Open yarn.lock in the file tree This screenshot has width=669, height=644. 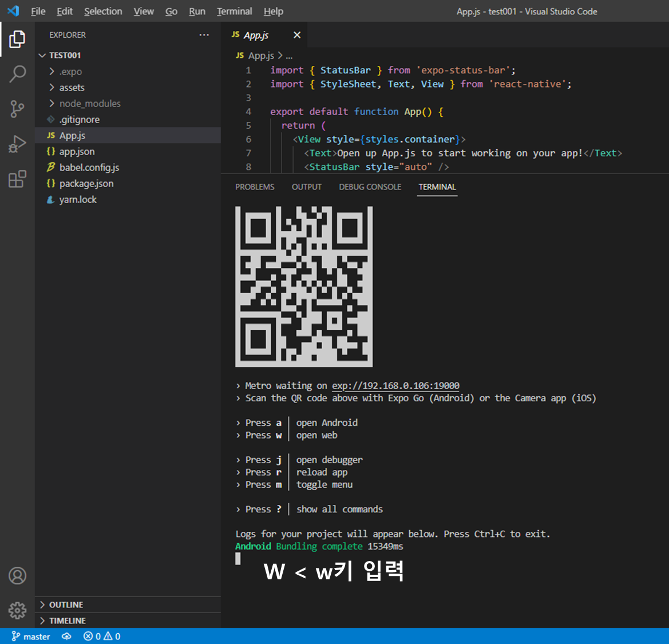78,200
